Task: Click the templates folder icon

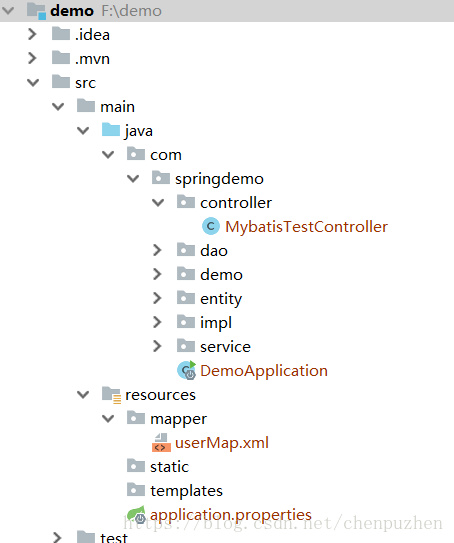Action: click(x=136, y=490)
